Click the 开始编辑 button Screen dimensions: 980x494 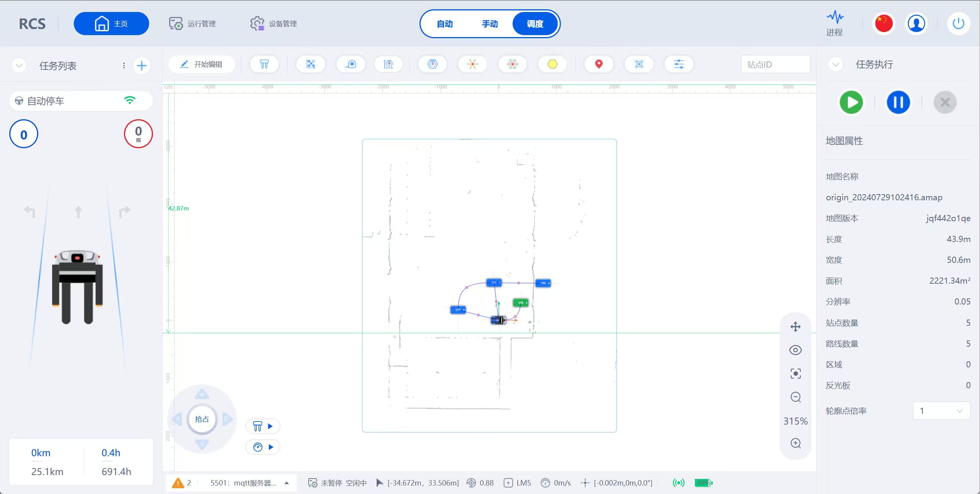point(202,64)
